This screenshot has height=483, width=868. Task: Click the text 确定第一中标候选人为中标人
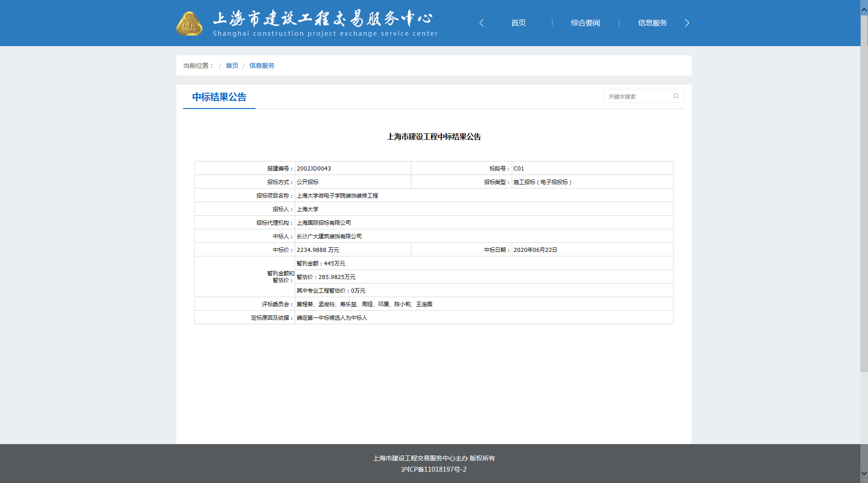pos(332,317)
